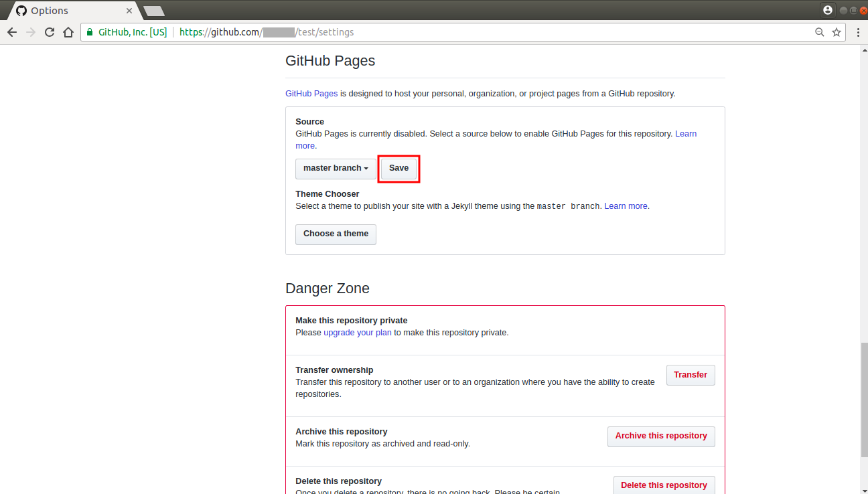Open the GitHub Pages link
Screen dimensions: 868x494
[311, 94]
